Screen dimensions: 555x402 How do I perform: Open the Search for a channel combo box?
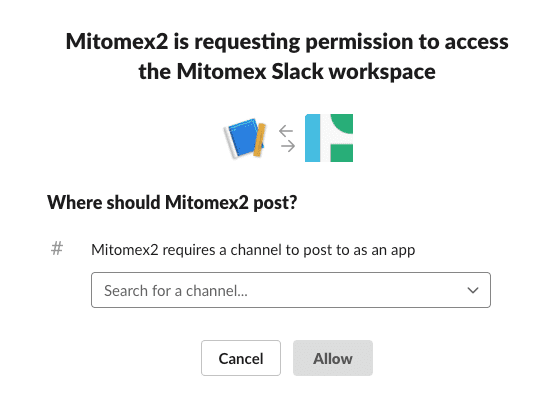(x=291, y=290)
